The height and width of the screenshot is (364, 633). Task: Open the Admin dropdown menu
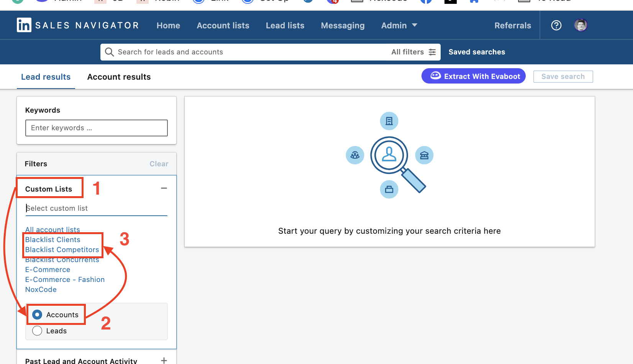click(399, 25)
